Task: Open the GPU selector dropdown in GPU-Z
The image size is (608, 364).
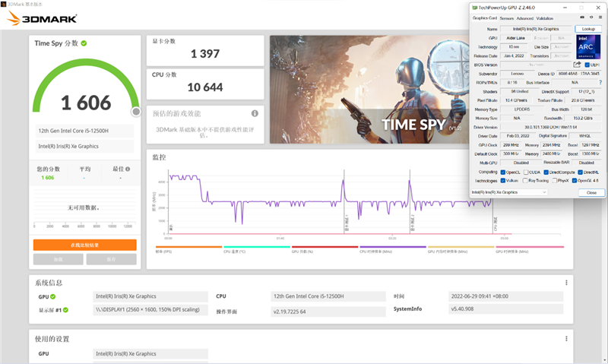Action: coord(509,192)
